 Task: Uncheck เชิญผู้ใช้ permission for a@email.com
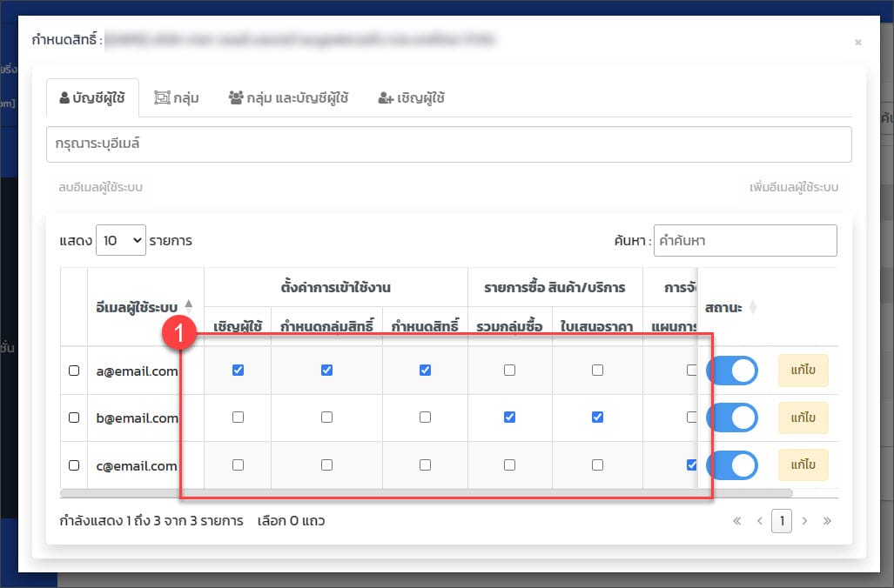238,370
